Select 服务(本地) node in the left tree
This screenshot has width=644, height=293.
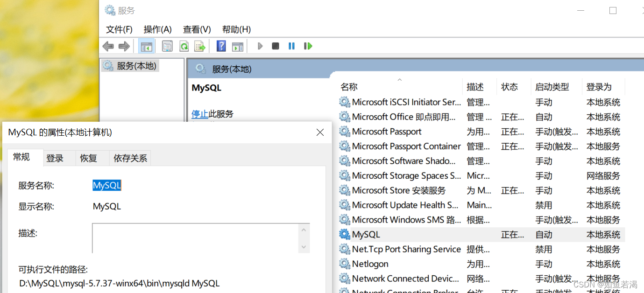coord(131,66)
